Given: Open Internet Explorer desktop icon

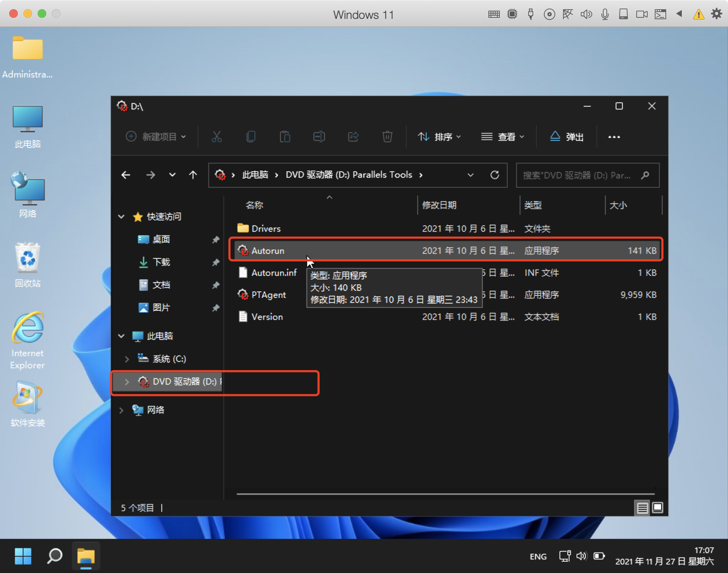Looking at the screenshot, I should click(27, 341).
